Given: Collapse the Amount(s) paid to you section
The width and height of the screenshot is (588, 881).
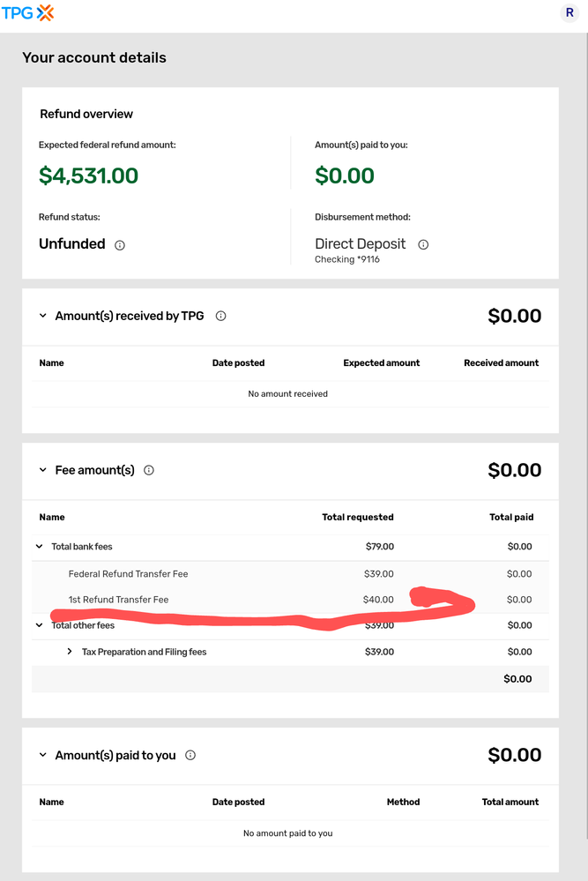Looking at the screenshot, I should 42,755.
